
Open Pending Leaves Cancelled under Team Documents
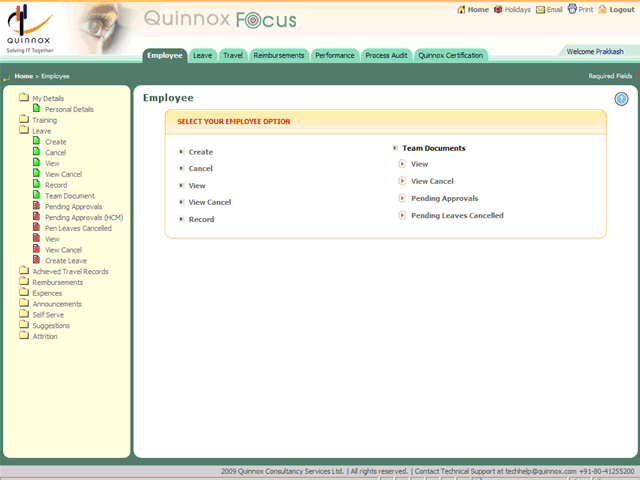coord(457,215)
